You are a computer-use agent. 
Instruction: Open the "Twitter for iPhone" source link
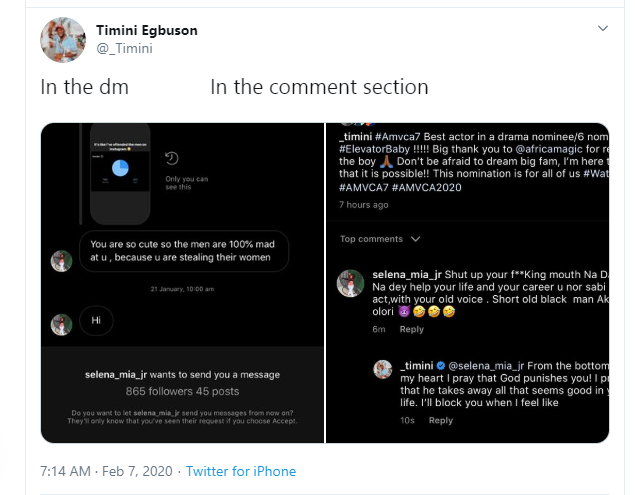(240, 471)
